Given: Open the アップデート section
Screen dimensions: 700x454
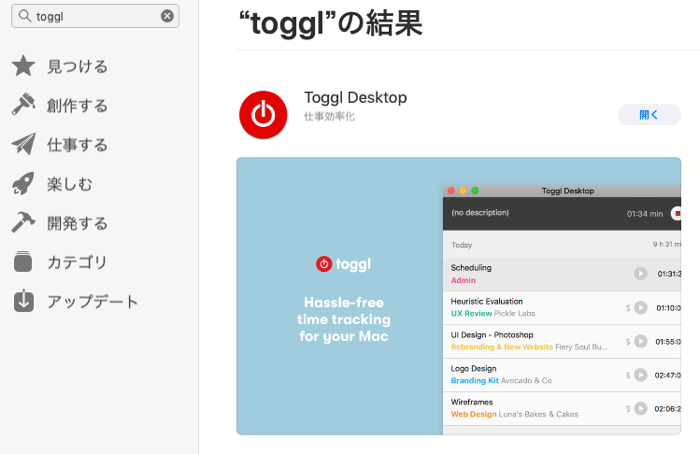Looking at the screenshot, I should pos(92,302).
